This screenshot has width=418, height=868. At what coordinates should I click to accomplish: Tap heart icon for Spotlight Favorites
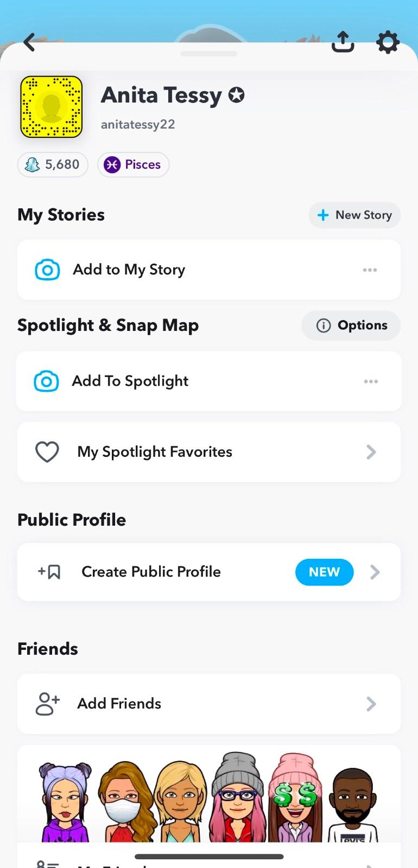(47, 452)
